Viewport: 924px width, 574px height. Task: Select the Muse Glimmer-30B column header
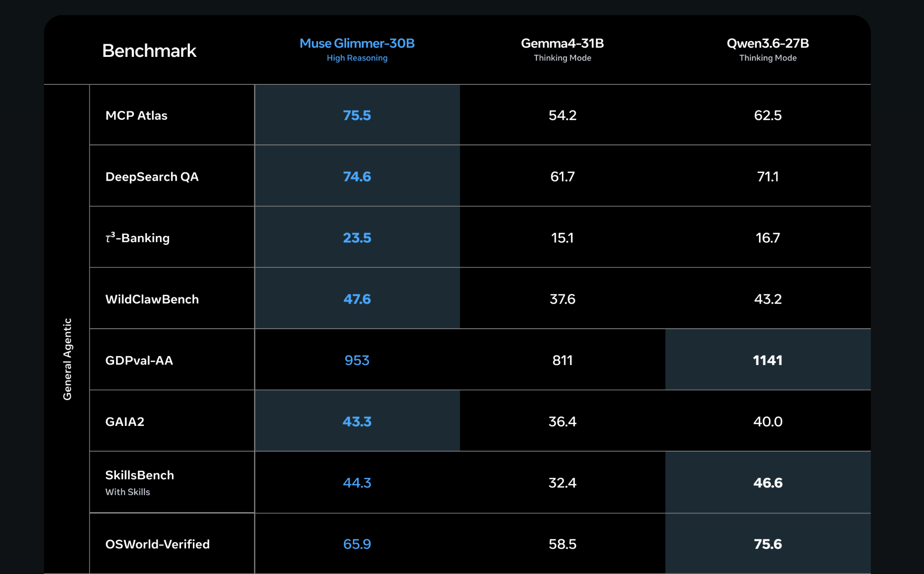pos(357,44)
